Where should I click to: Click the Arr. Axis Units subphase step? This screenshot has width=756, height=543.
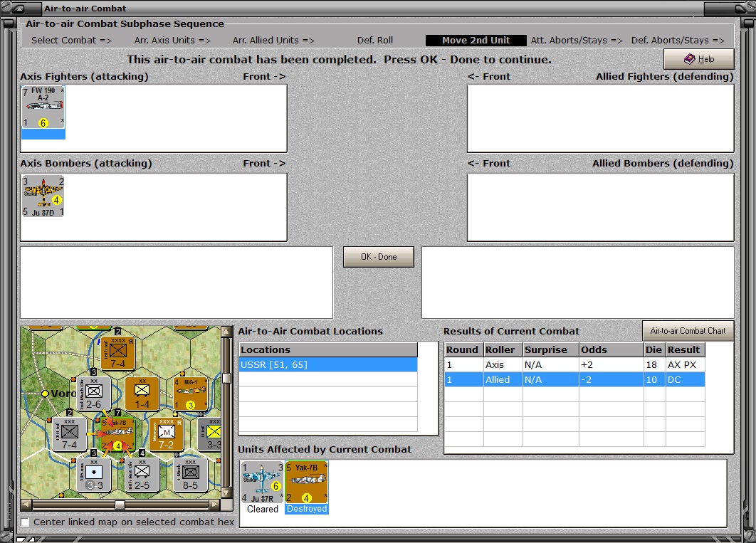(172, 41)
